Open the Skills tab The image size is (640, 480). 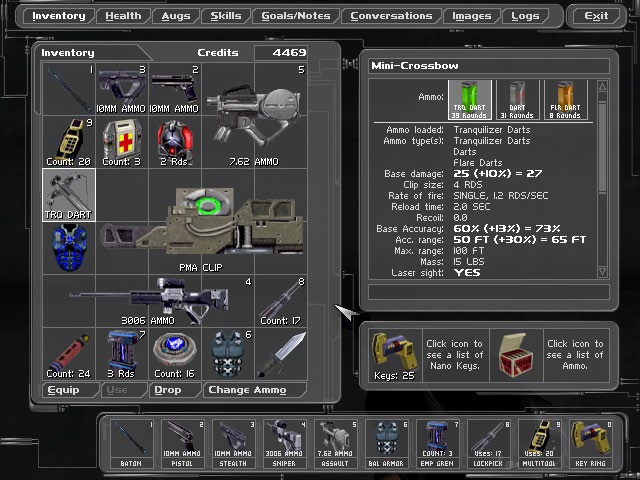pyautogui.click(x=226, y=16)
